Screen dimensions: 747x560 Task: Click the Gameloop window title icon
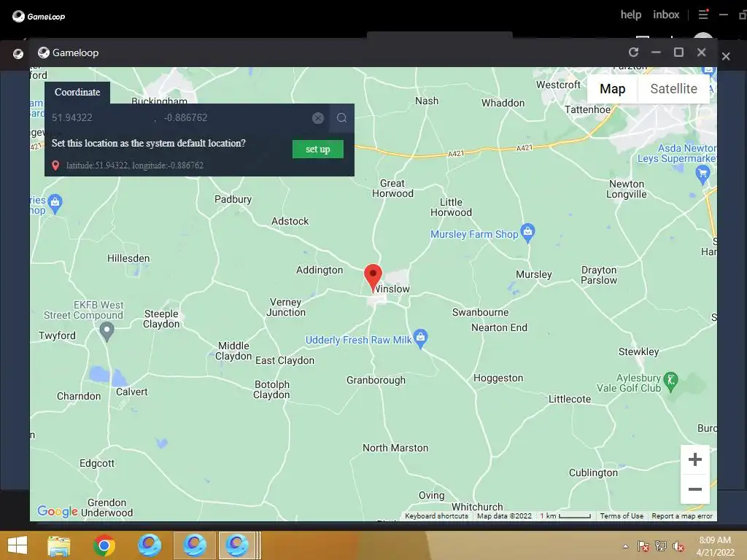pos(44,52)
